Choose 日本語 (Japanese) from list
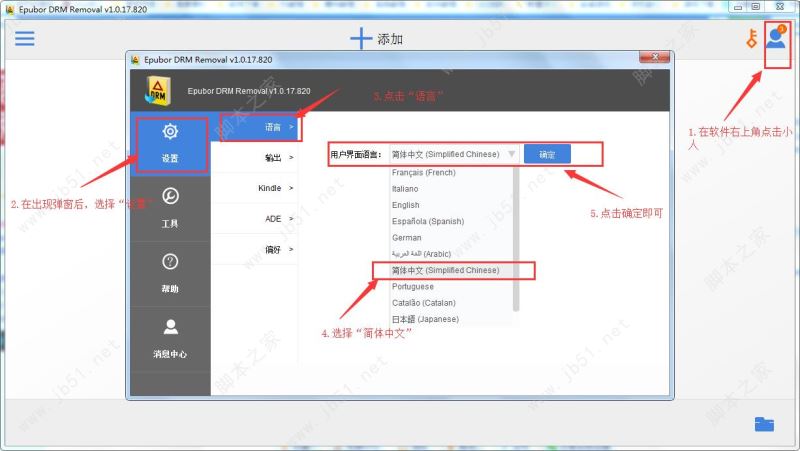This screenshot has height=451, width=800. [x=452, y=319]
